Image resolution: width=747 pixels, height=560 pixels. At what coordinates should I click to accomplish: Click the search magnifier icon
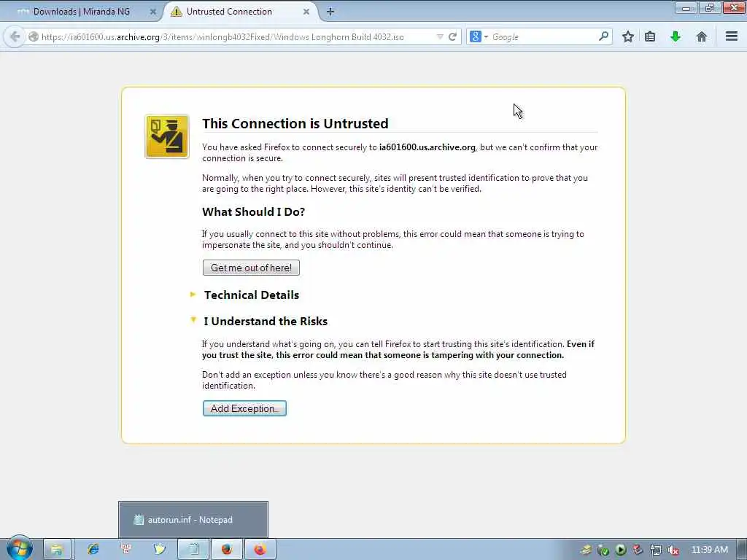pos(603,36)
